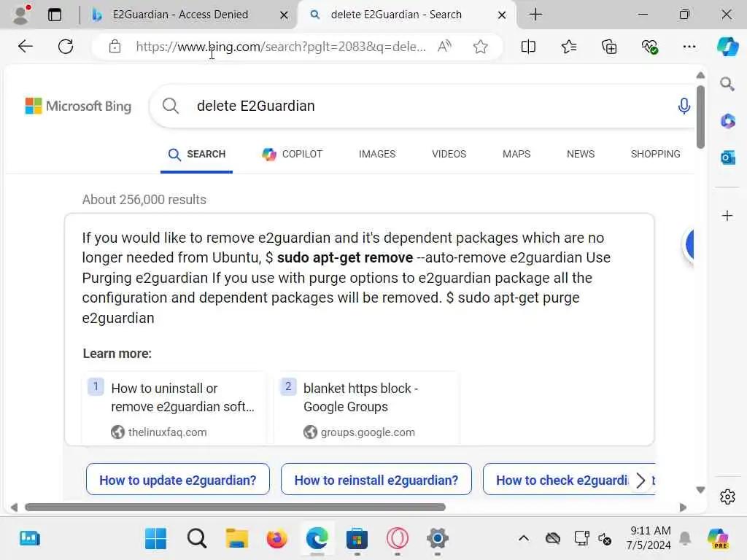Add an app to the sidebar
Image resolution: width=747 pixels, height=560 pixels.
tap(727, 216)
